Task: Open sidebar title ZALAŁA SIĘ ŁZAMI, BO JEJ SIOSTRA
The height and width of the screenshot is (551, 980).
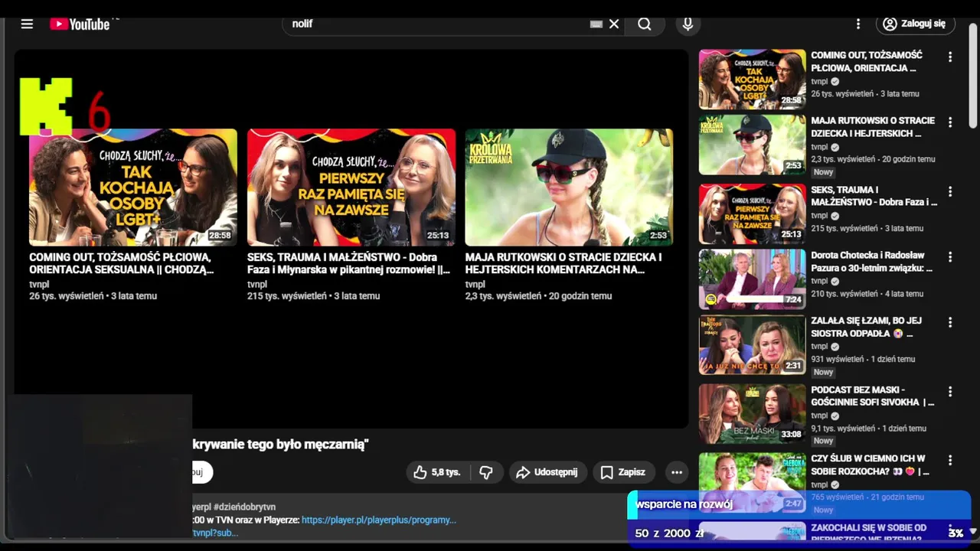Action: coord(867,328)
